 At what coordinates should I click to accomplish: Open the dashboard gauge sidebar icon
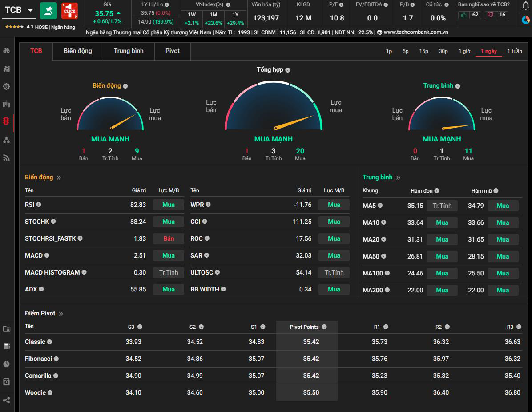(x=6, y=51)
